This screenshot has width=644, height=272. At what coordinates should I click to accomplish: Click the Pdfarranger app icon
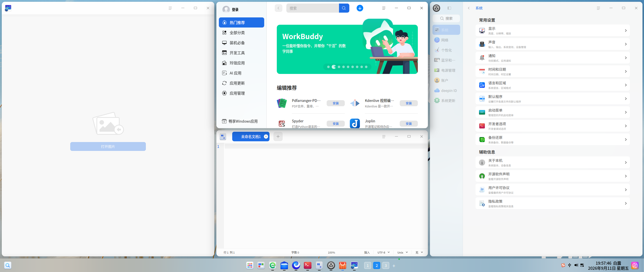click(282, 103)
